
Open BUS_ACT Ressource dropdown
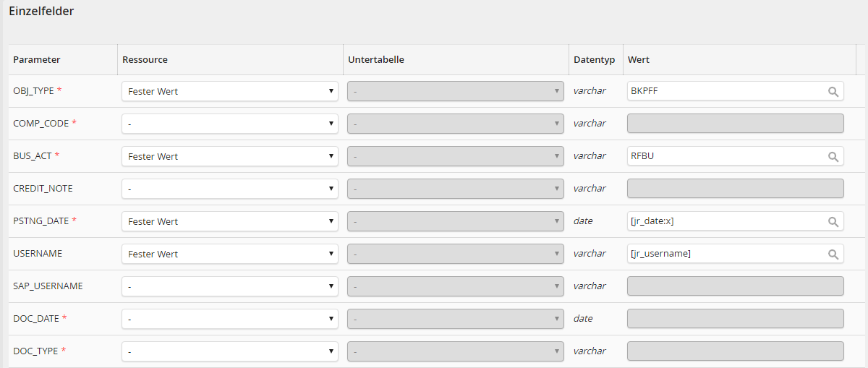pos(230,156)
